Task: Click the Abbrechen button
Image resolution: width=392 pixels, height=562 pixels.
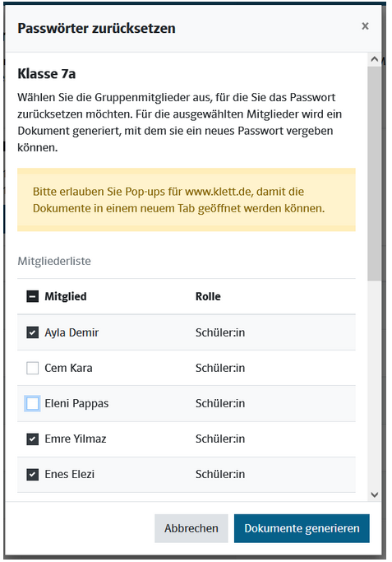Action: pyautogui.click(x=191, y=528)
